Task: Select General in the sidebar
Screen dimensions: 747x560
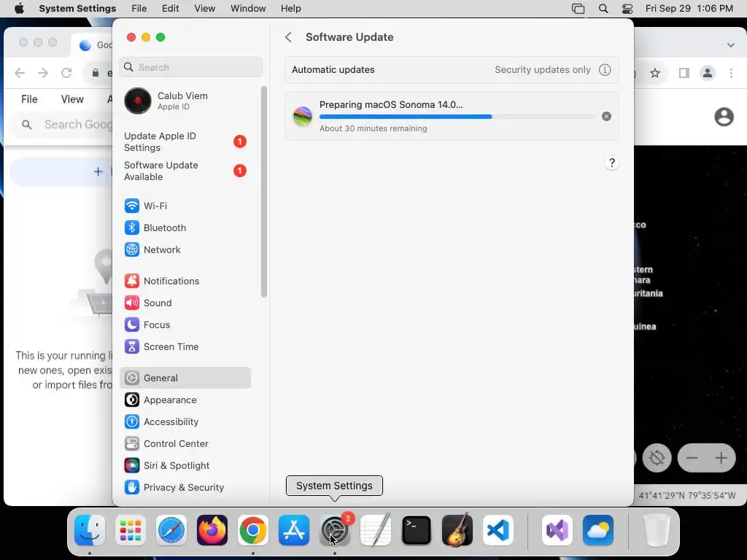Action: click(185, 378)
